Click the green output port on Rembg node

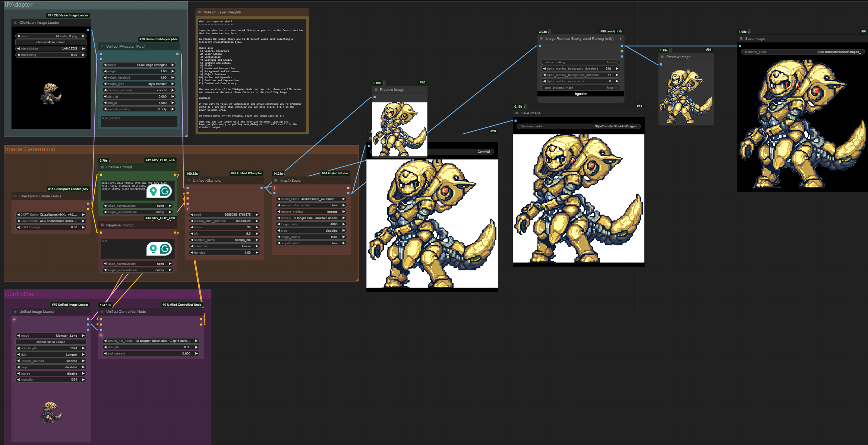coord(622,51)
